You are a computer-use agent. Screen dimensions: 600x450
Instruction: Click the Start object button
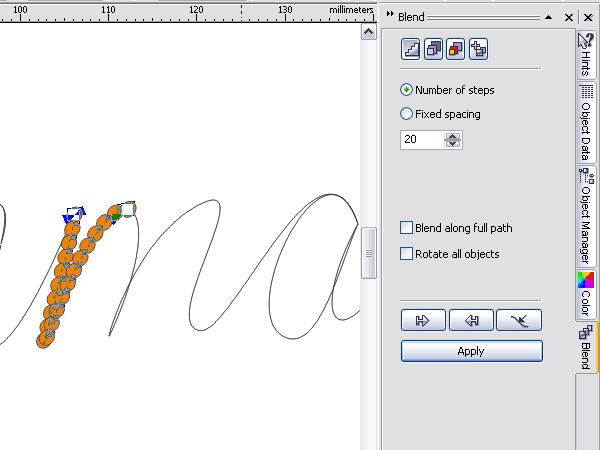(423, 320)
